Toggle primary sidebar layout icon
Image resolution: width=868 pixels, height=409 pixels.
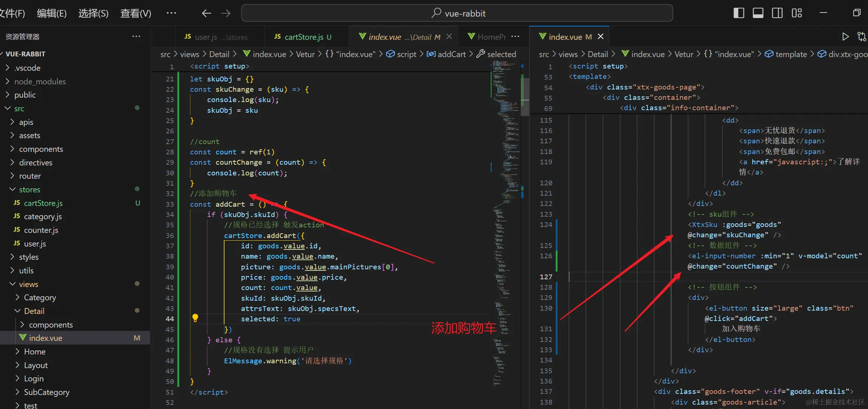739,13
